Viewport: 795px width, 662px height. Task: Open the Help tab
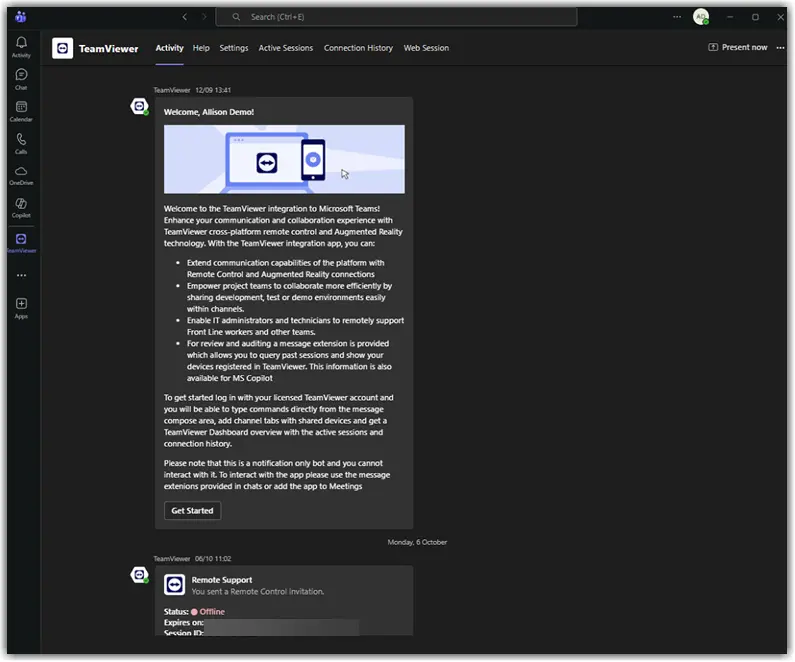pos(201,48)
